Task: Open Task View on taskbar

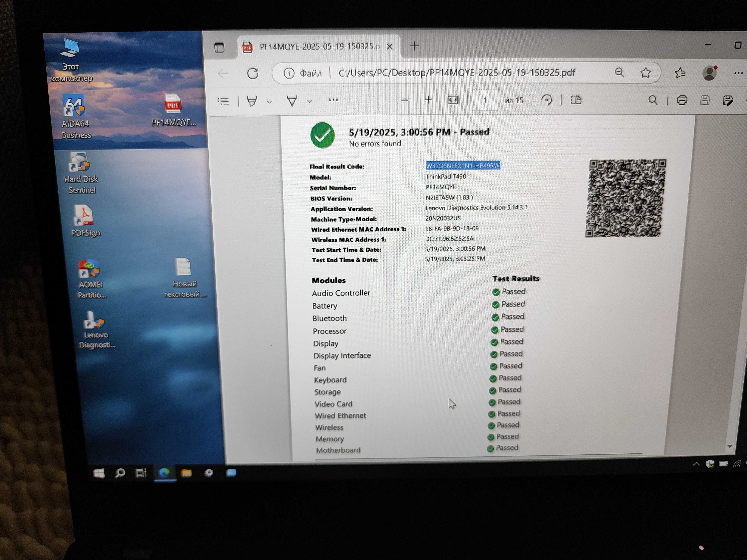Action: (x=141, y=473)
